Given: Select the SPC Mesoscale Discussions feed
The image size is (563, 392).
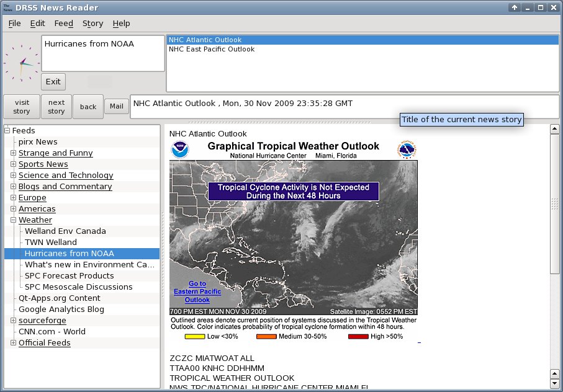Looking at the screenshot, I should coord(79,287).
